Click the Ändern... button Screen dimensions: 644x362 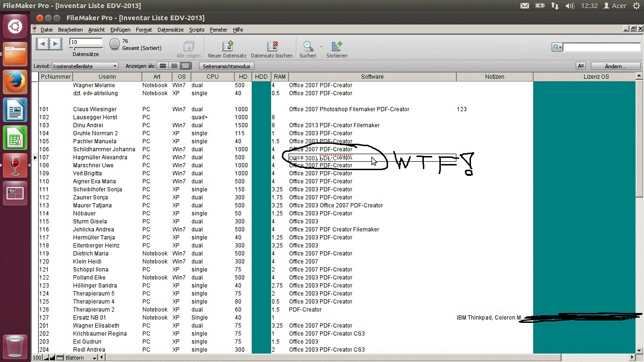pos(615,66)
